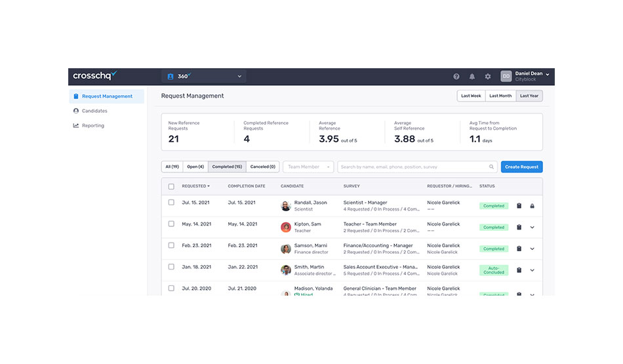Click the clipboard icon for Randall, Jason
The width and height of the screenshot is (623, 364).
click(519, 206)
